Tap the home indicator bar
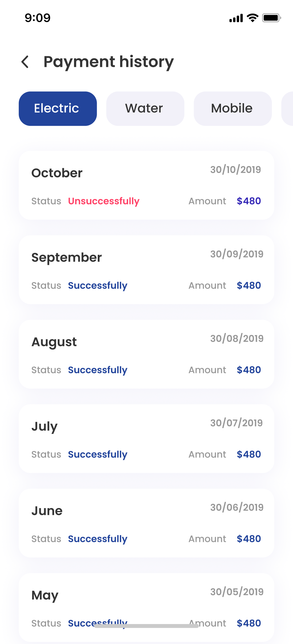Screen dimensions: 293x644 146,626
